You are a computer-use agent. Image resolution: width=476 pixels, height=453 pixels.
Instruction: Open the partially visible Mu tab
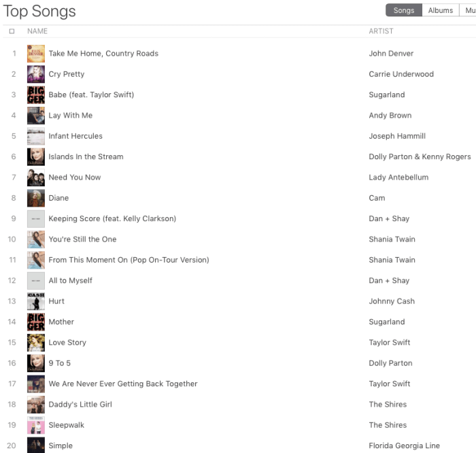(x=469, y=10)
